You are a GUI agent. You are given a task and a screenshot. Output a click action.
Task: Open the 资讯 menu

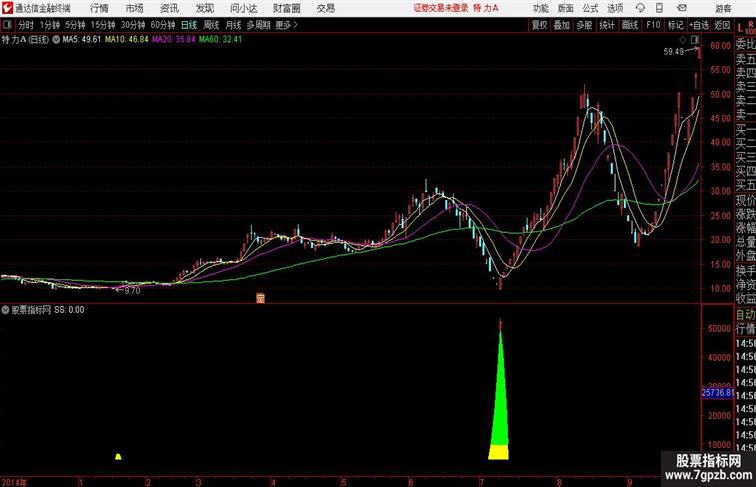coord(169,8)
